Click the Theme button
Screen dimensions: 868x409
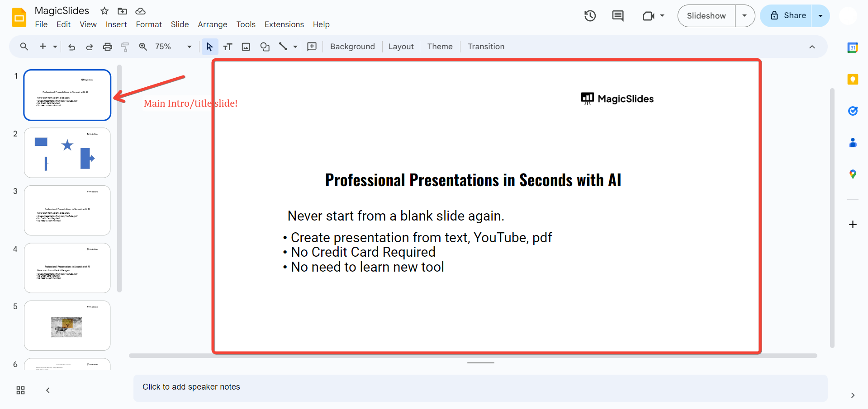(440, 47)
